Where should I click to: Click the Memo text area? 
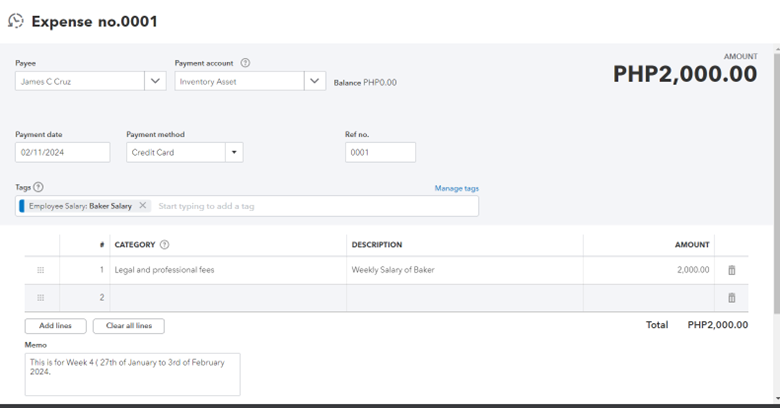pos(132,374)
